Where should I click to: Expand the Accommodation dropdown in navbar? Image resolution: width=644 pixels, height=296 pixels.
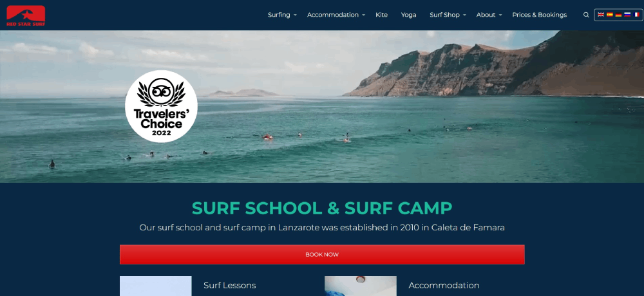click(336, 15)
